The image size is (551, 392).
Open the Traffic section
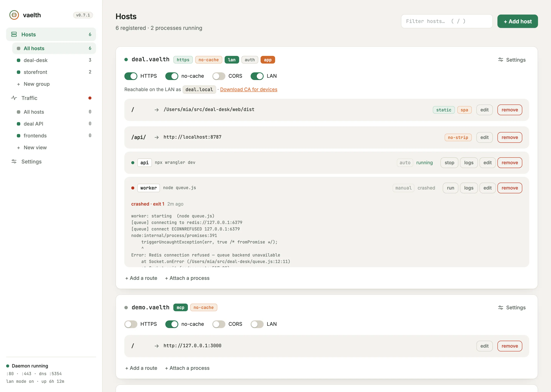click(51, 98)
